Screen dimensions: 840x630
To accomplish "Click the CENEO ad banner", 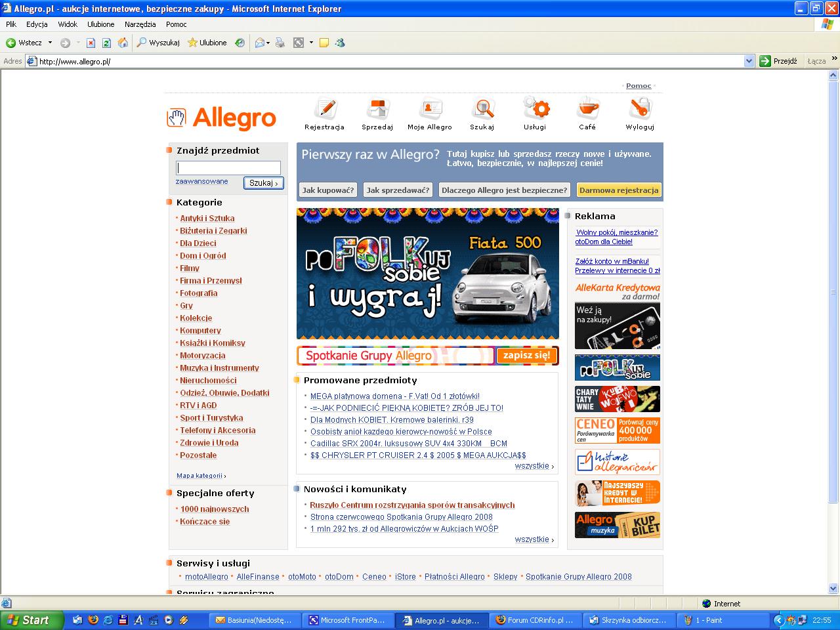I will [x=618, y=430].
